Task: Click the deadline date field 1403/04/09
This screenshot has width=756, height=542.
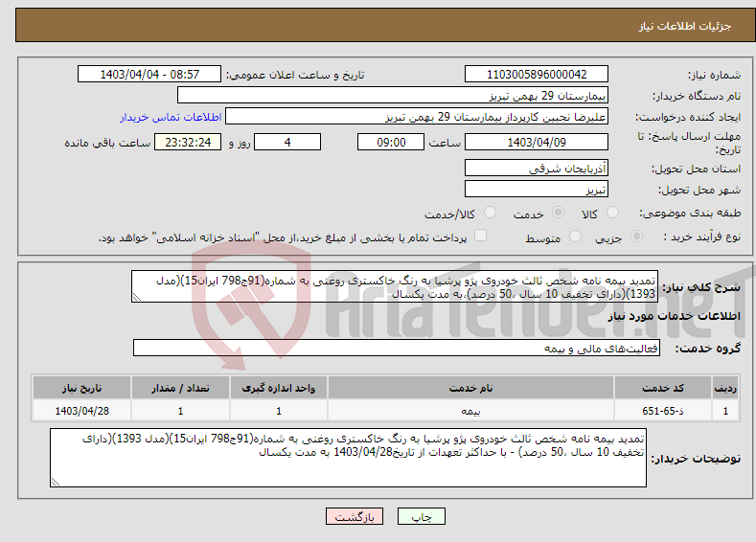Action: pos(537,142)
